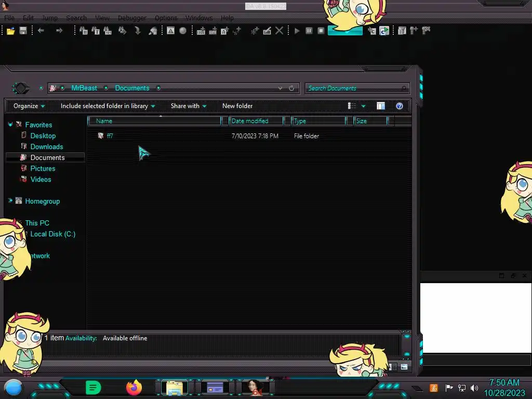The width and height of the screenshot is (532, 399).
Task: Open the Debugger menu
Action: click(132, 18)
